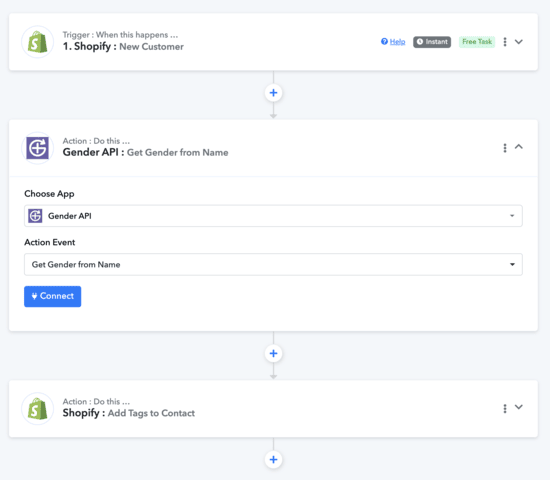
Task: Click the 'Shopify : Add Tags to Contact' title
Action: point(129,413)
